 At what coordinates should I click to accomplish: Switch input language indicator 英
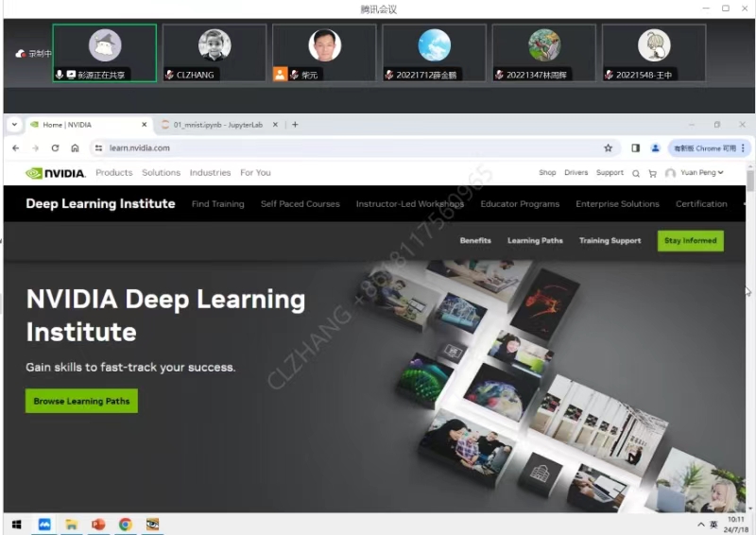[x=713, y=525]
